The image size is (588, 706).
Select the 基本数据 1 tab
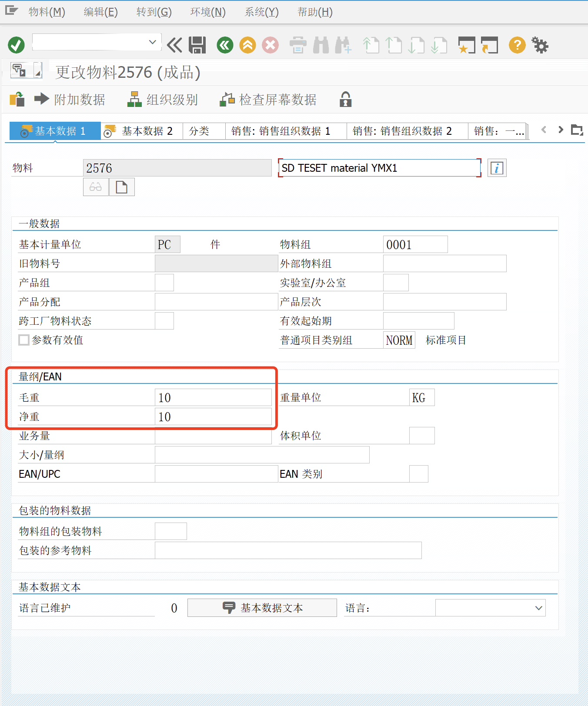pyautogui.click(x=55, y=131)
